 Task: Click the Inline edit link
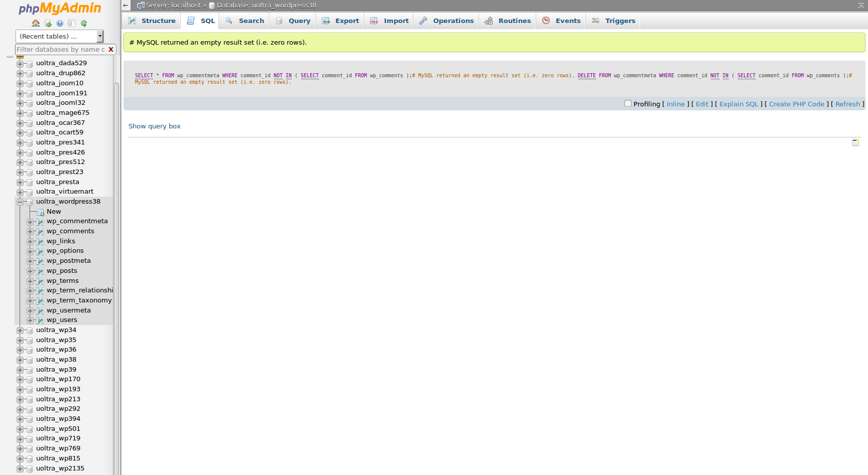point(676,104)
